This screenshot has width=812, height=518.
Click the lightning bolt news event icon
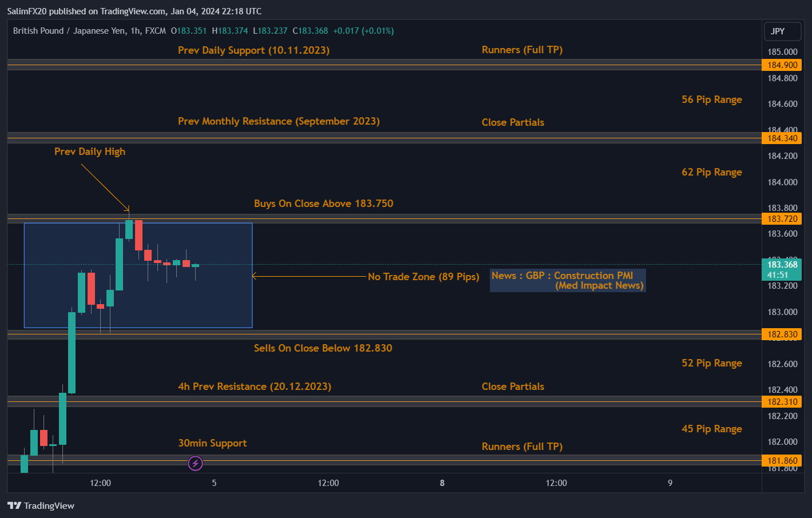pos(196,463)
